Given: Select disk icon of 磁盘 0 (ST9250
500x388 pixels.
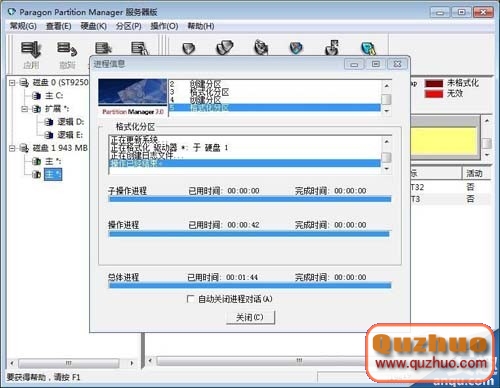Looking at the screenshot, I should 24,82.
